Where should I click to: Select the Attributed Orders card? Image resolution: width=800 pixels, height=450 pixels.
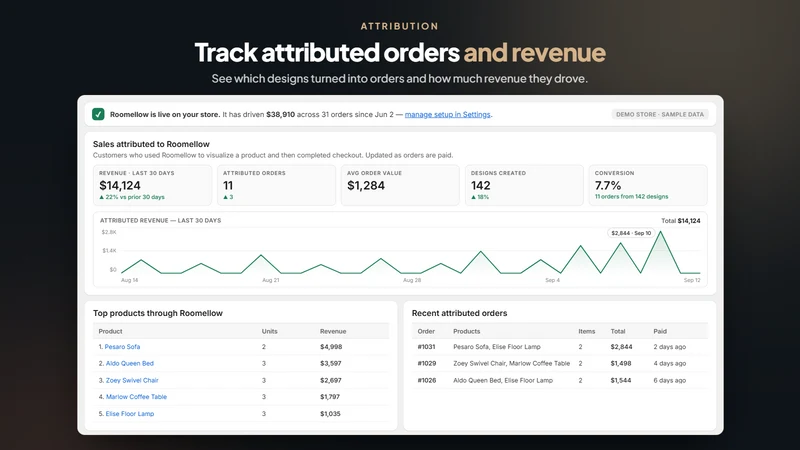pyautogui.click(x=276, y=185)
